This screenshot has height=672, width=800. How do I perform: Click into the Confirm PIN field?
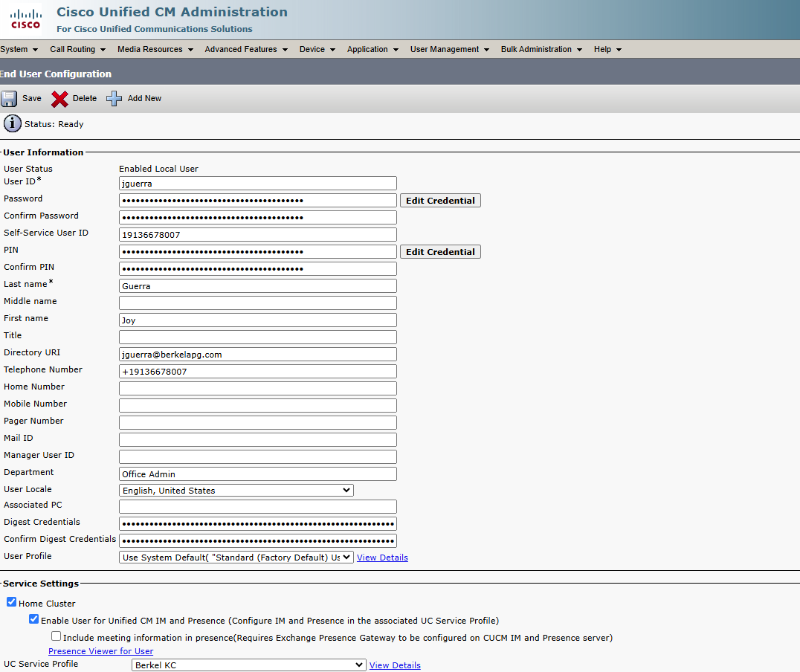tap(258, 269)
